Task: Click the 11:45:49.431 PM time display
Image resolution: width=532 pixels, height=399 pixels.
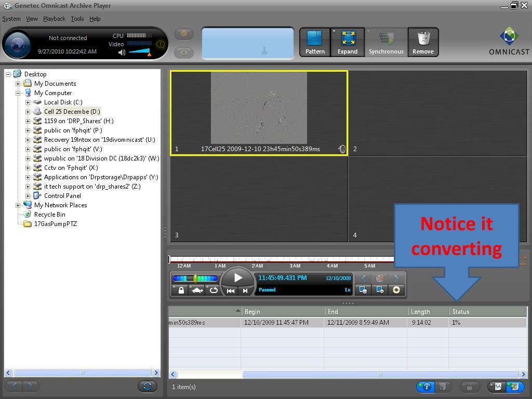Action: coord(282,278)
